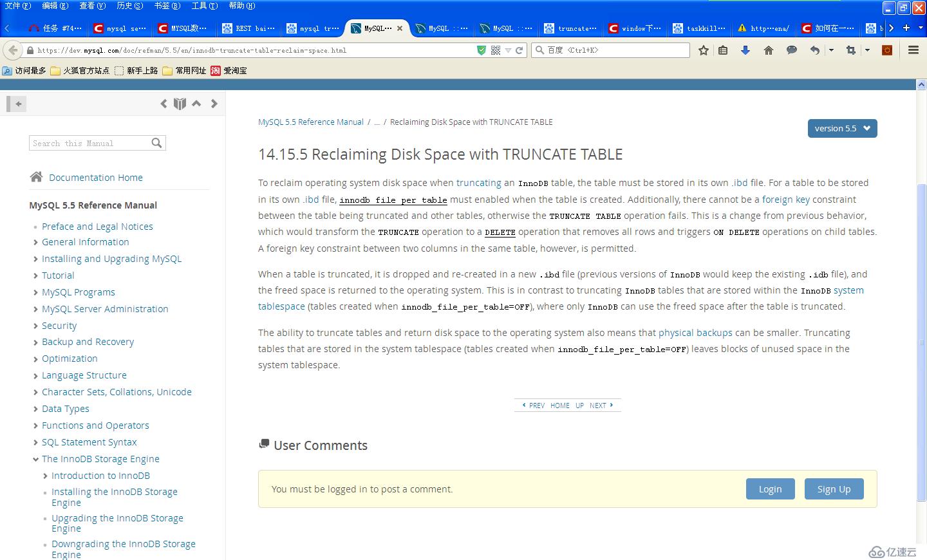Image resolution: width=927 pixels, height=560 pixels.
Task: Expand the Tutorial tree item
Action: click(35, 275)
